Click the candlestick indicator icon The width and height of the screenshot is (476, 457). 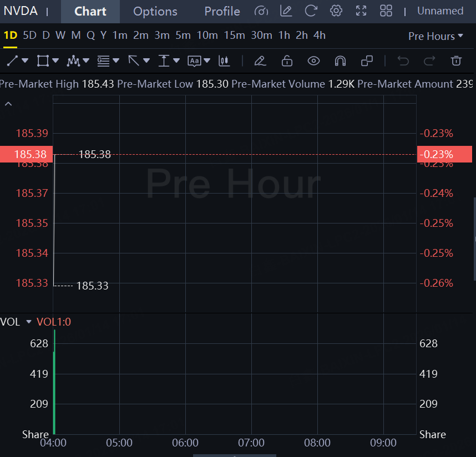point(224,60)
